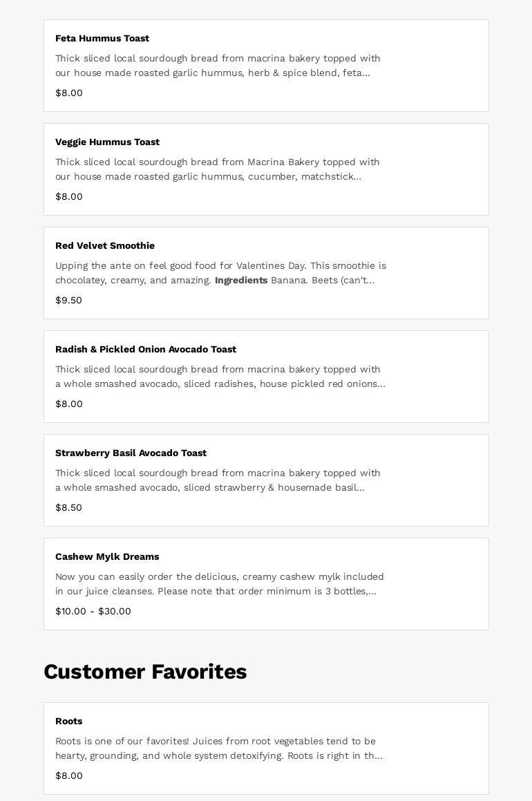Click the Red Velvet Smoothie description text
The height and width of the screenshot is (801, 532).
coord(220,273)
